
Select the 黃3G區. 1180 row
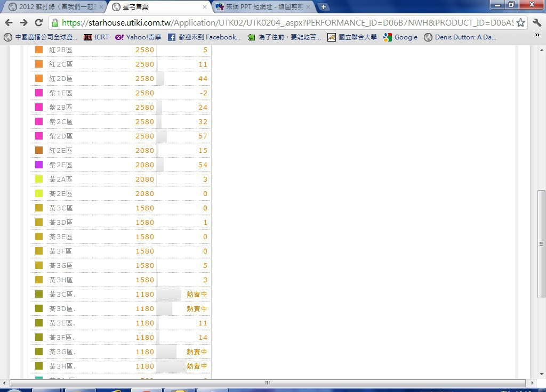tap(120, 352)
